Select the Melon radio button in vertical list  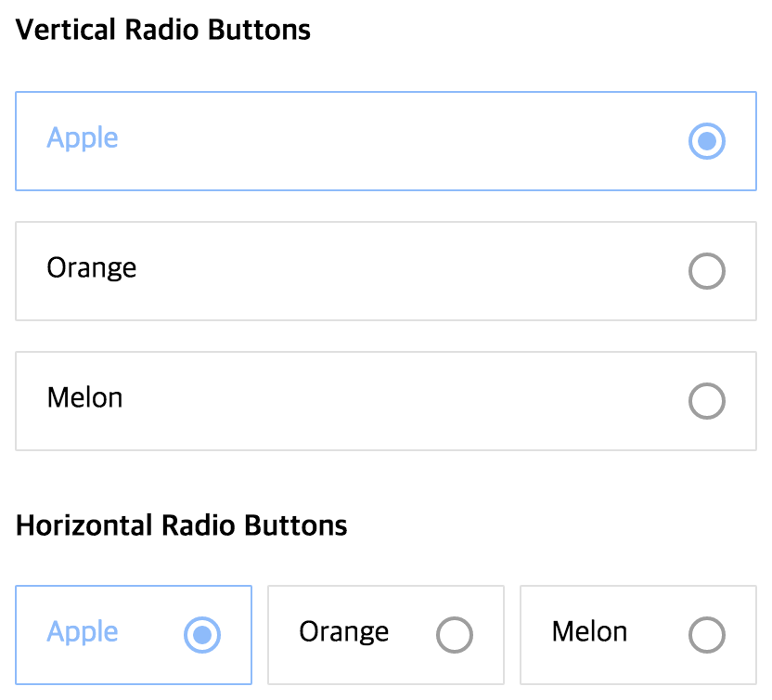tap(707, 401)
